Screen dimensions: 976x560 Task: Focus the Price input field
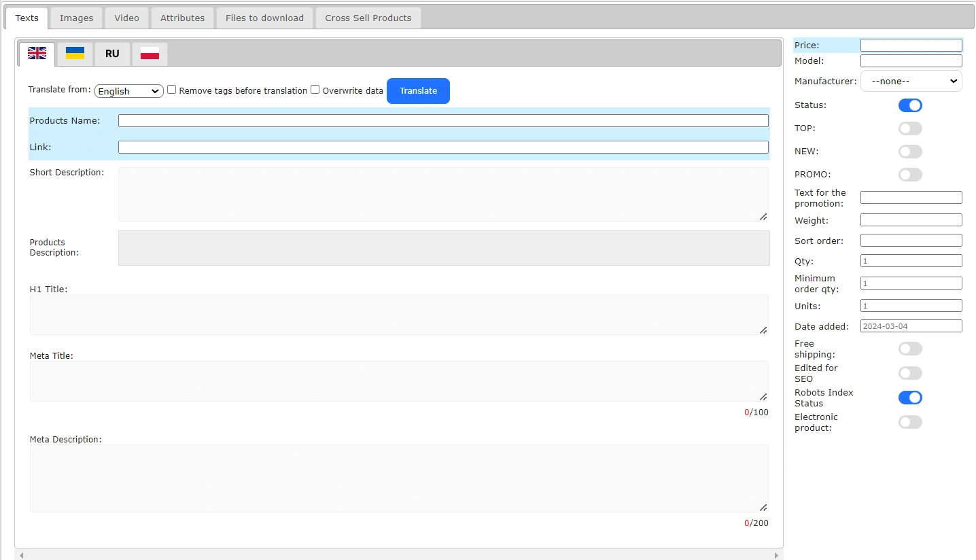tap(911, 46)
